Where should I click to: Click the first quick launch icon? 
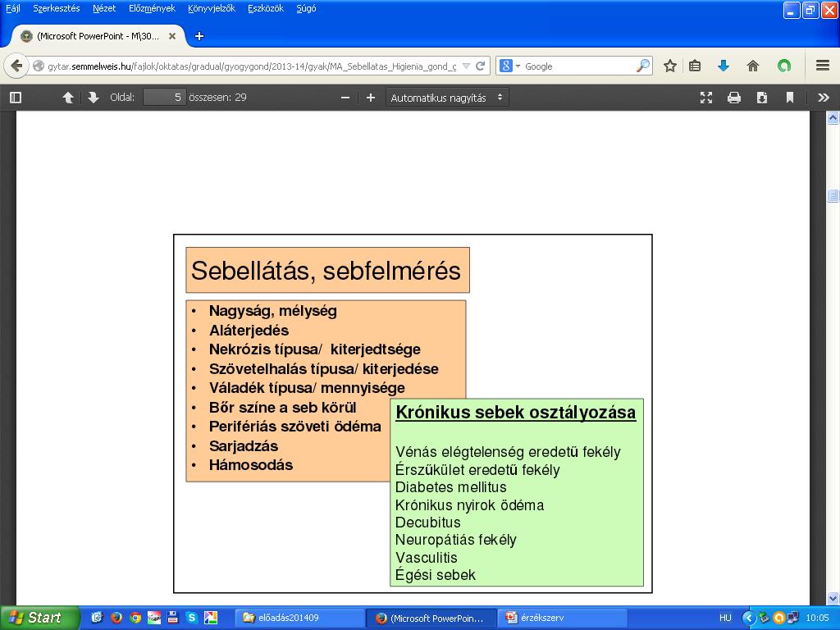click(97, 618)
